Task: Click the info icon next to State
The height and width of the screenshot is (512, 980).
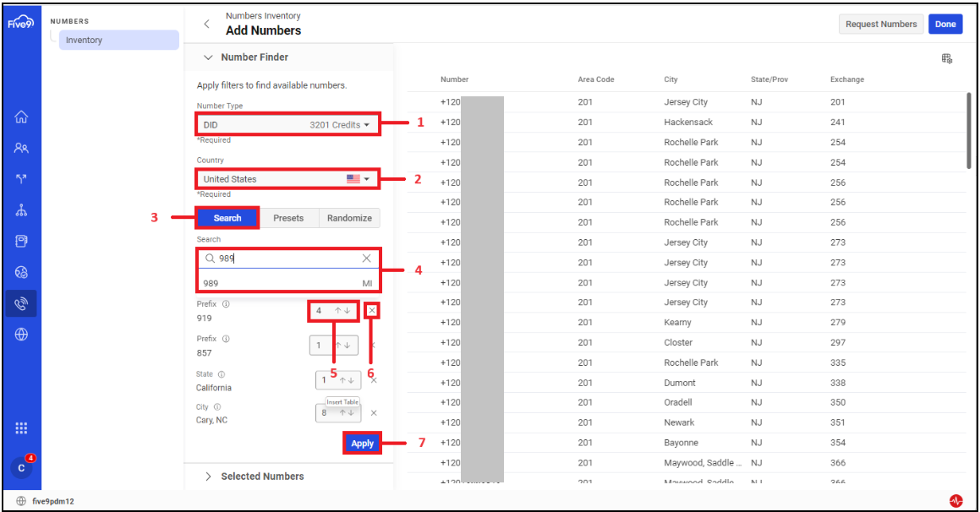Action: coord(222,374)
